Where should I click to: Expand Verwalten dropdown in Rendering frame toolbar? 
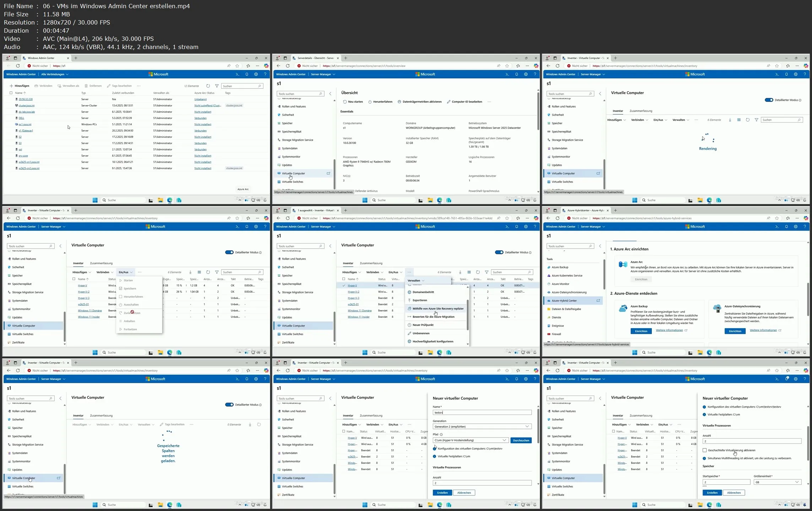tap(681, 120)
